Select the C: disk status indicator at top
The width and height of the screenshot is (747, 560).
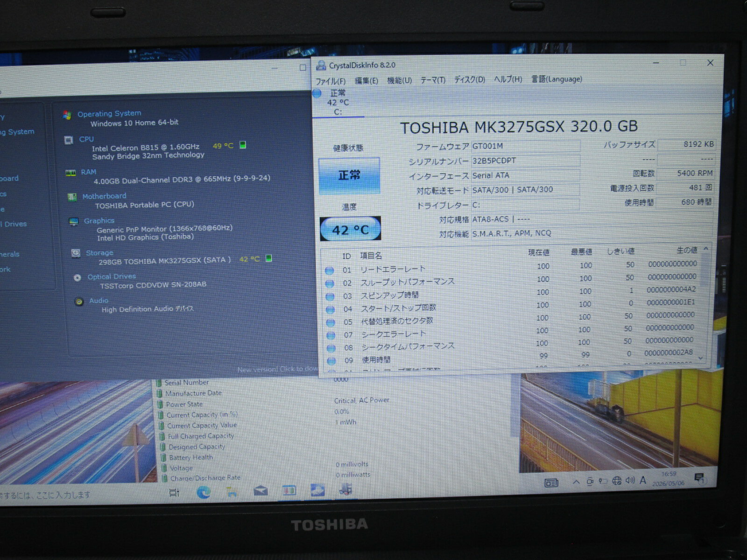pos(338,103)
